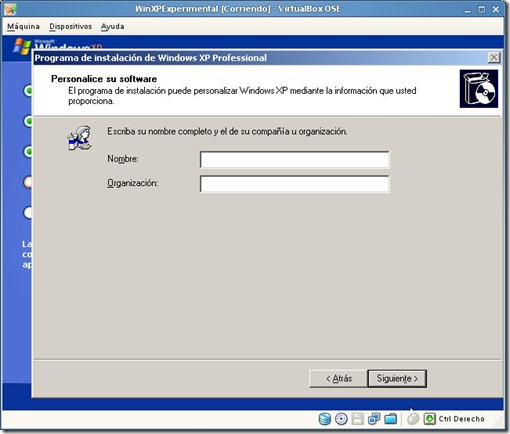This screenshot has height=434, width=510.
Task: Maximize the VirtualBox window
Action: tap(482, 10)
